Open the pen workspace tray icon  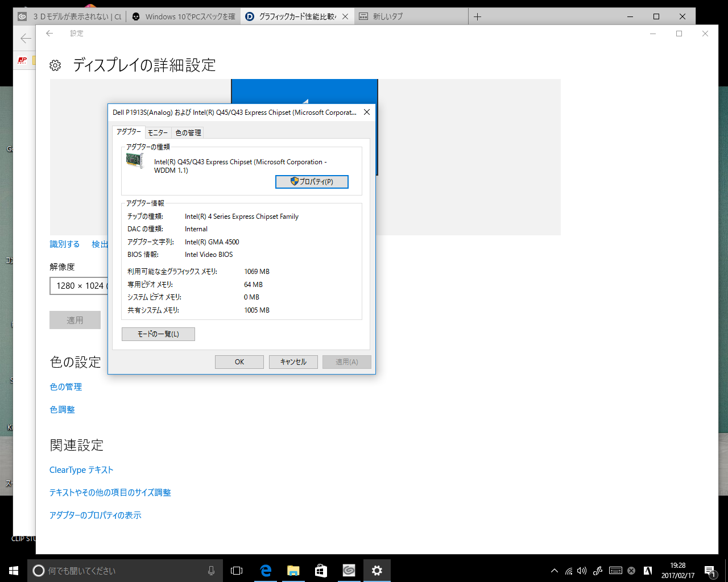click(598, 571)
